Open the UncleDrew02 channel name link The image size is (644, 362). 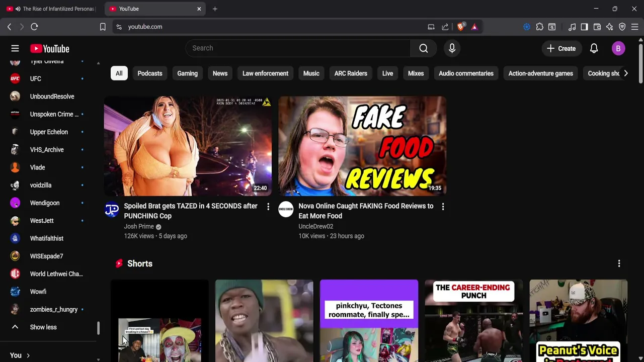(315, 227)
